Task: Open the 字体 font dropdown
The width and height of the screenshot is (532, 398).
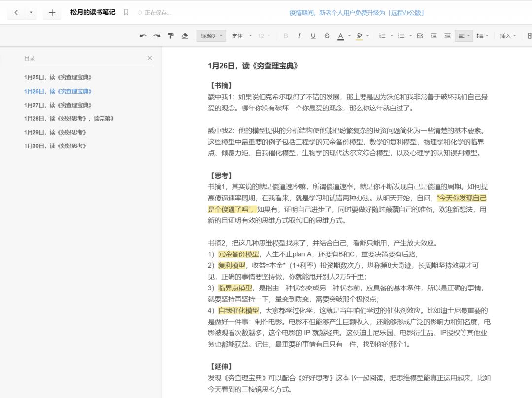Action: point(241,36)
